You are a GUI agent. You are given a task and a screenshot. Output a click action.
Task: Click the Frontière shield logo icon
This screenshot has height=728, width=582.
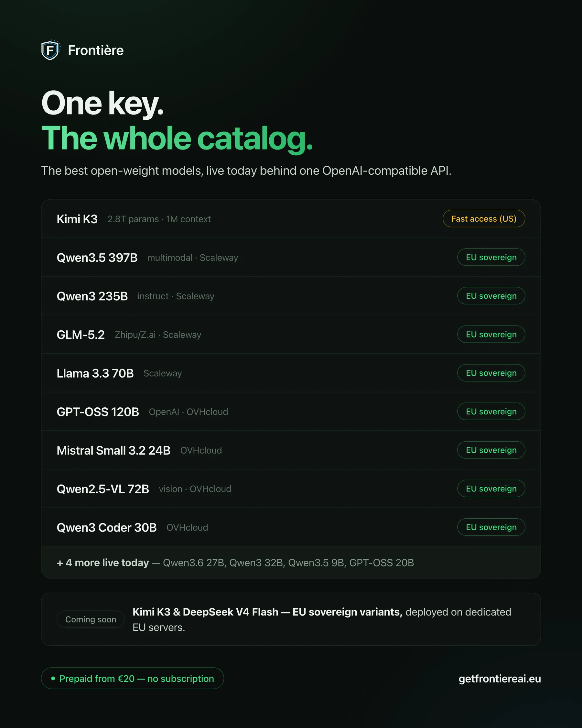coord(50,50)
